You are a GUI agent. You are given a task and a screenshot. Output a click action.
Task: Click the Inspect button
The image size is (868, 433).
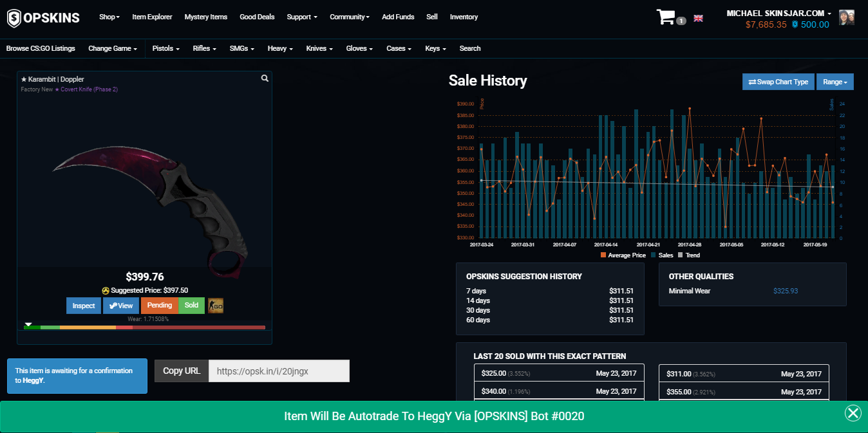click(84, 306)
